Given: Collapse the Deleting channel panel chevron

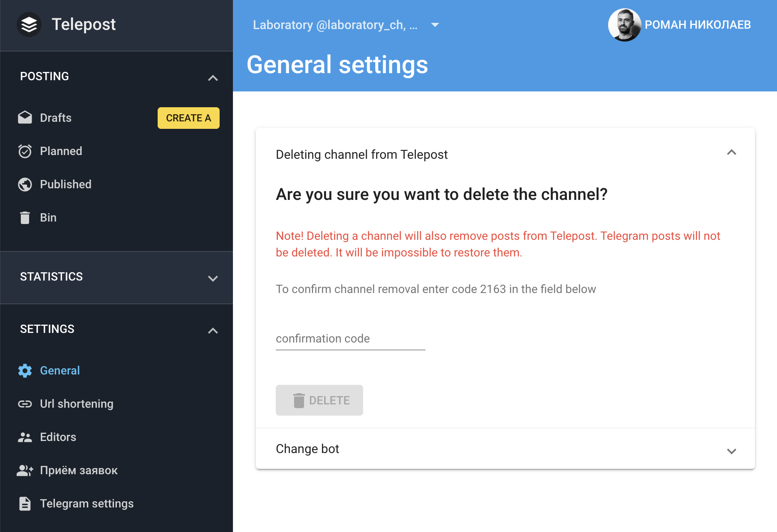Looking at the screenshot, I should pyautogui.click(x=732, y=153).
